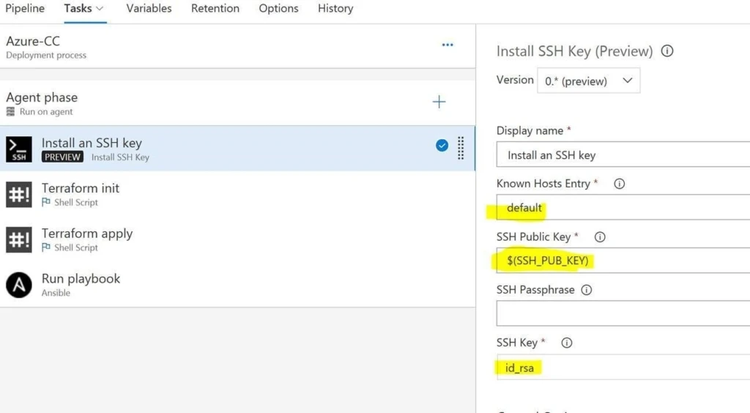Click the PREVIEW badge
The width and height of the screenshot is (750, 413).
[x=62, y=157]
